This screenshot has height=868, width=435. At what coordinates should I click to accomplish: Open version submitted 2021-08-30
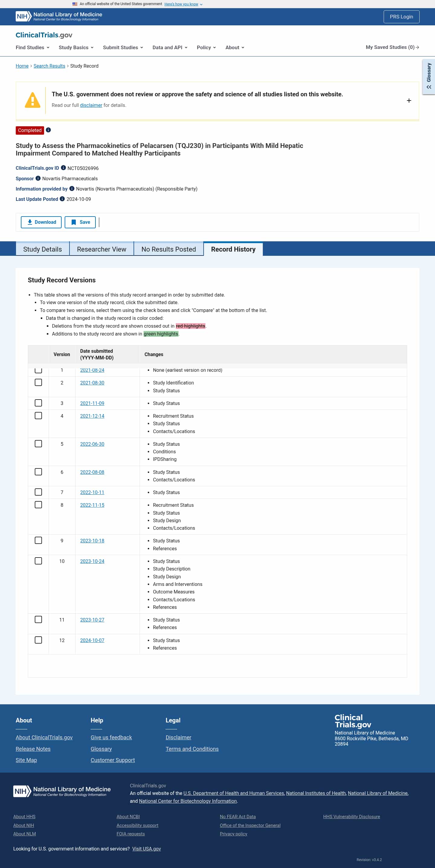92,383
